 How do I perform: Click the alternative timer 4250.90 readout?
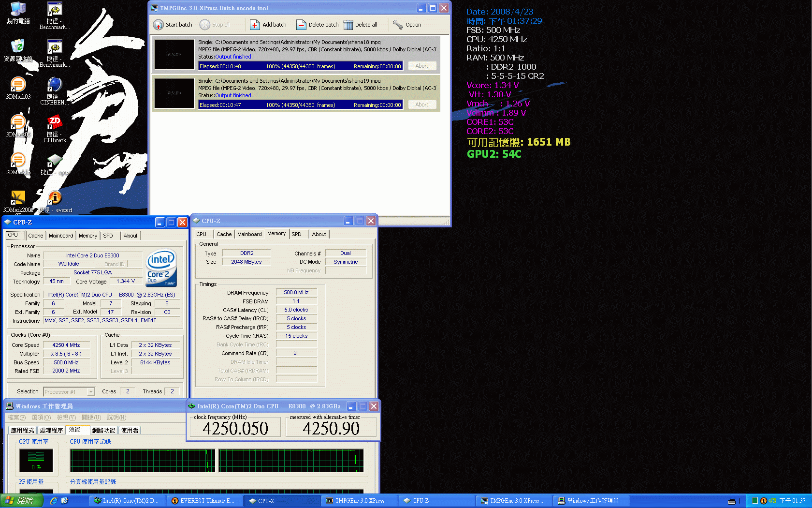click(x=331, y=429)
